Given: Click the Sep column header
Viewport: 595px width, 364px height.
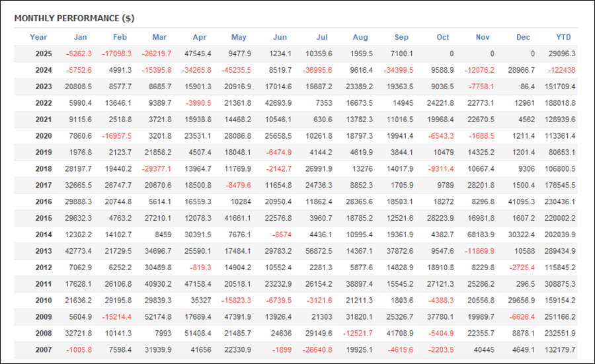Looking at the screenshot, I should tap(401, 37).
